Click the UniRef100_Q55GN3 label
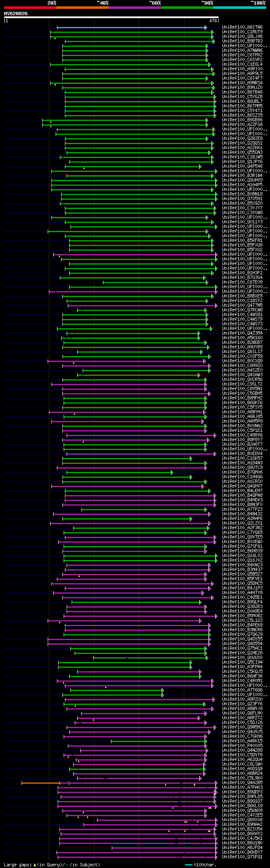270x868 pixels. tap(242, 153)
